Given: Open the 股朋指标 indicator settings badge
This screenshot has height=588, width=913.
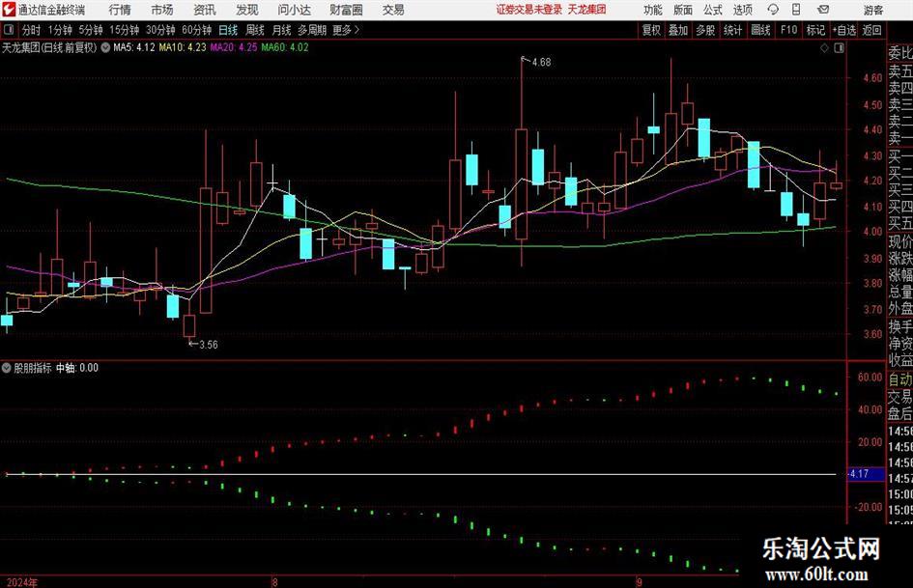Looking at the screenshot, I should [x=7, y=368].
